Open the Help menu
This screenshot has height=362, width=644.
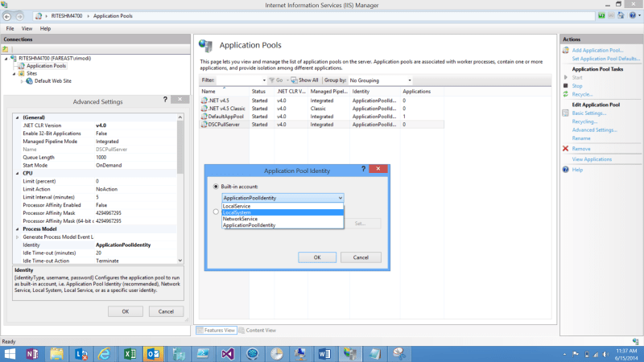tap(45, 29)
